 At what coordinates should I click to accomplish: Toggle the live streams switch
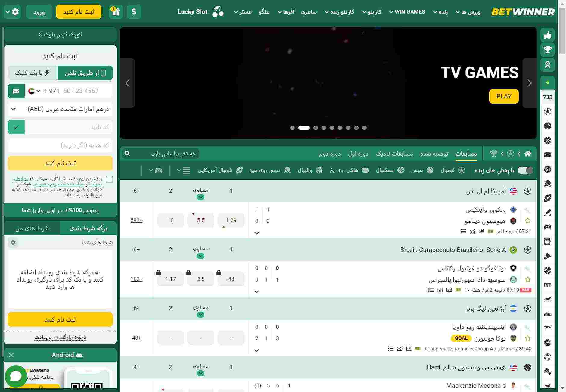coord(525,170)
